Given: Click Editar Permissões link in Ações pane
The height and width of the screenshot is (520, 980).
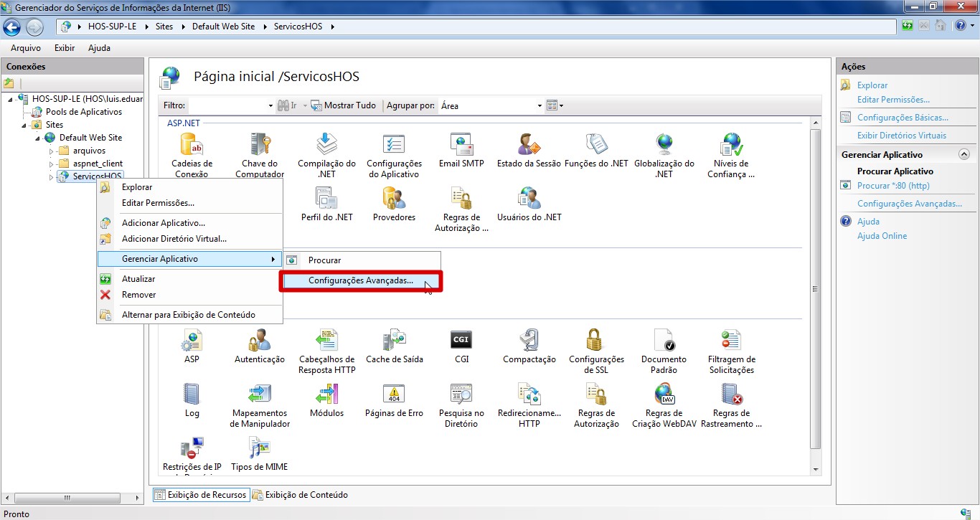Looking at the screenshot, I should 892,100.
